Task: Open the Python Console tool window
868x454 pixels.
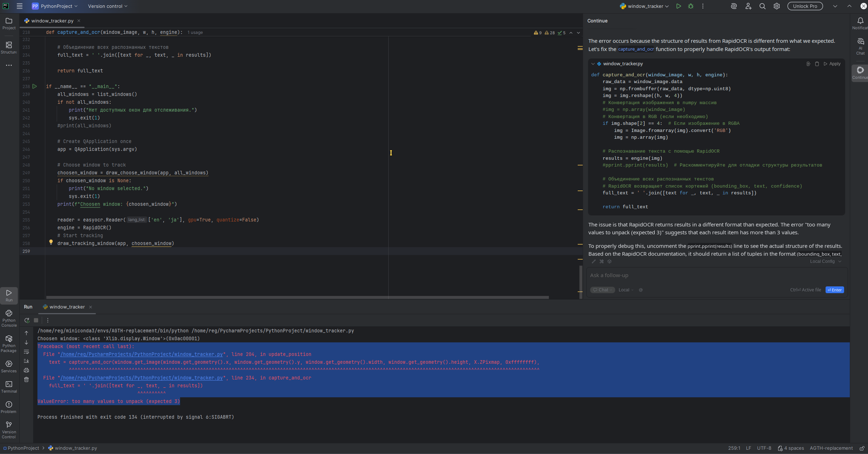Action: tap(9, 318)
